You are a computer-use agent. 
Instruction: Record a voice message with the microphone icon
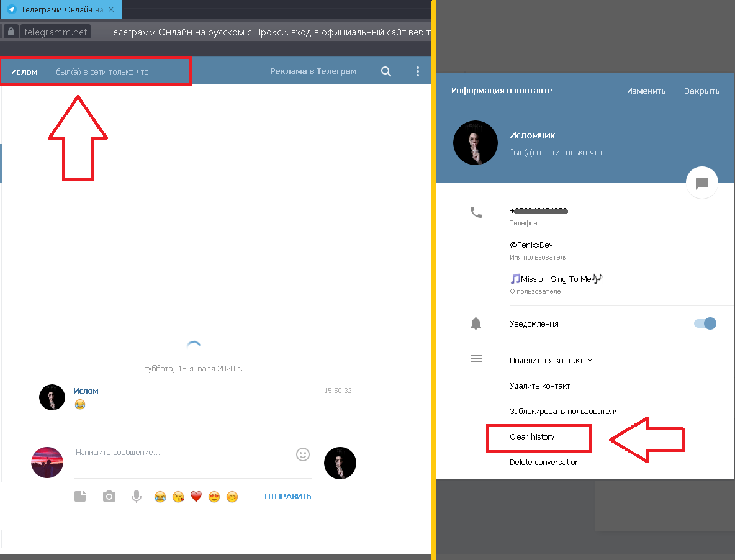(137, 496)
